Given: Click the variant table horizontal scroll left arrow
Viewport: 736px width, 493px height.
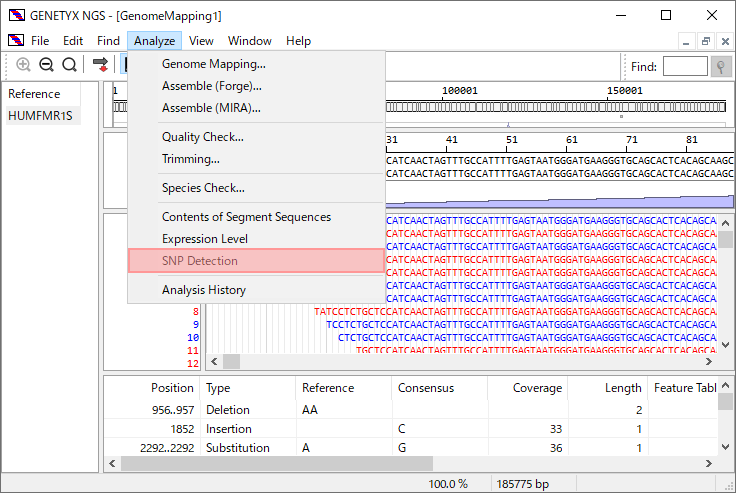Looking at the screenshot, I should [112, 464].
